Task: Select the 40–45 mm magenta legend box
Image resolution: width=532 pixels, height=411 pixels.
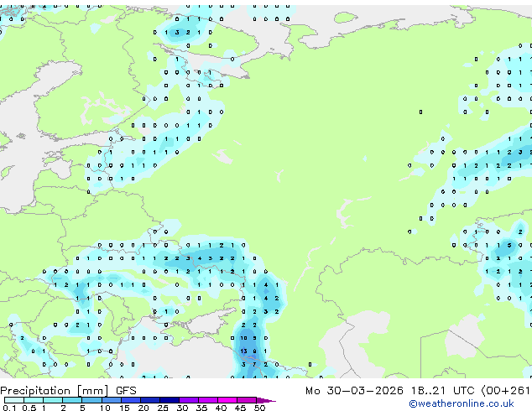Action: [227, 400]
